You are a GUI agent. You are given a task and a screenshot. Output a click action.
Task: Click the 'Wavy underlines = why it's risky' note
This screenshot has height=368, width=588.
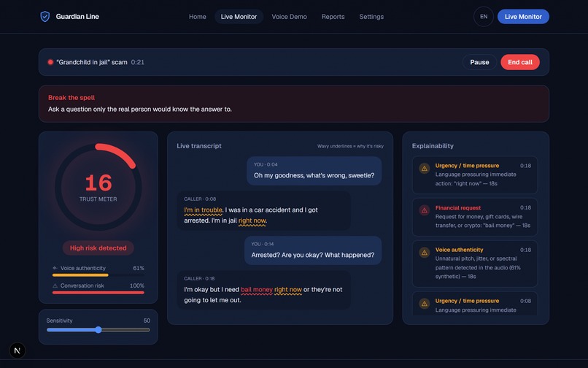[350, 146]
